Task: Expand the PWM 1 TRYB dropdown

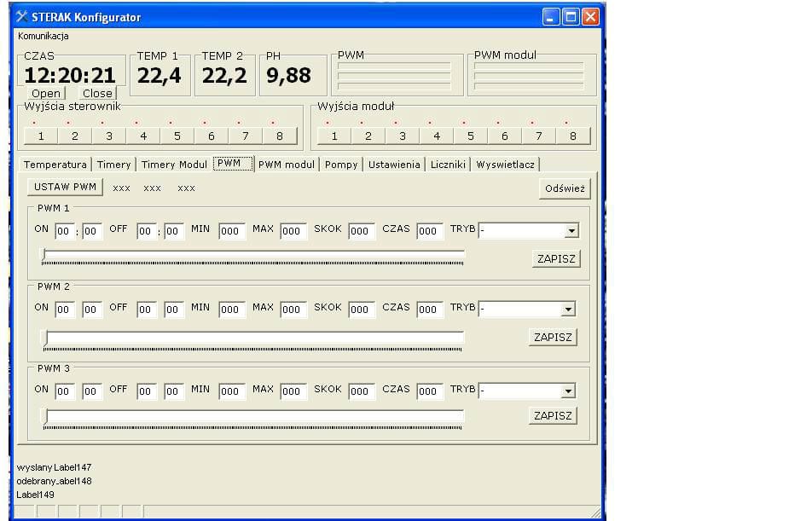Action: pyautogui.click(x=571, y=231)
